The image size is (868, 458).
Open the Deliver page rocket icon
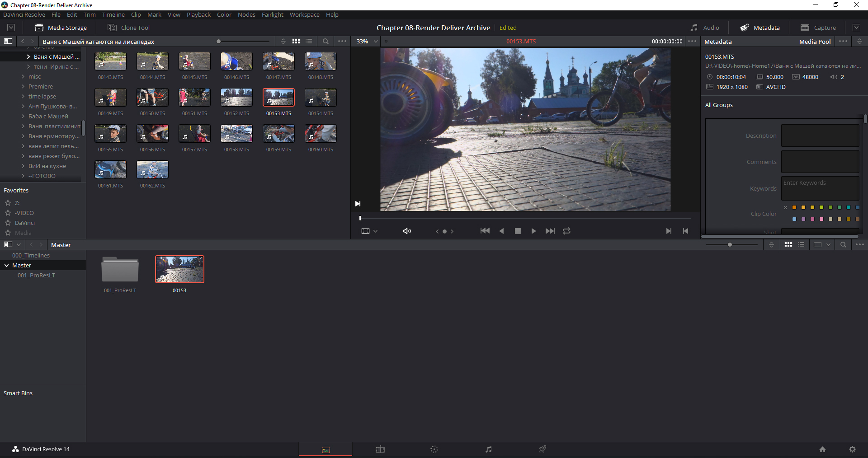click(x=542, y=449)
